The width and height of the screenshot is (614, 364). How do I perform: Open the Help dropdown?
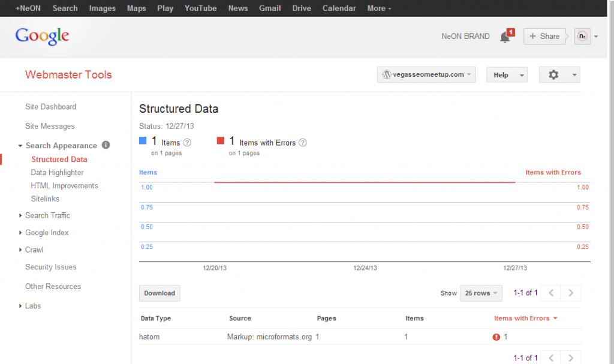(507, 75)
